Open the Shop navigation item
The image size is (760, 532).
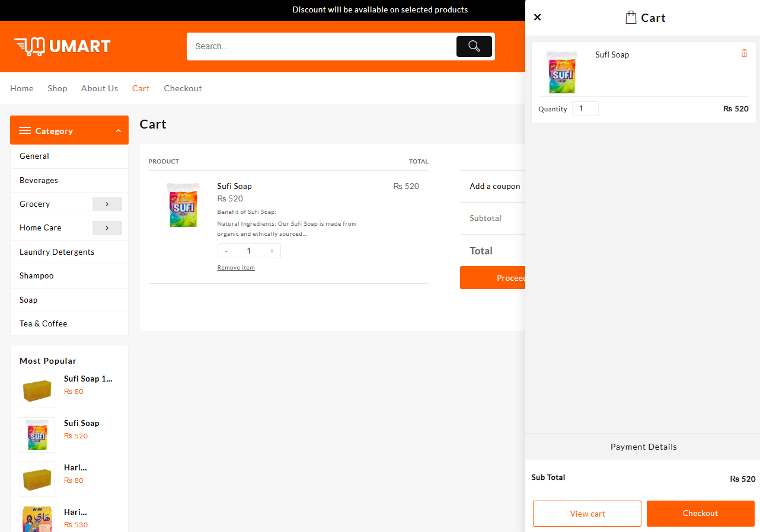tap(58, 88)
